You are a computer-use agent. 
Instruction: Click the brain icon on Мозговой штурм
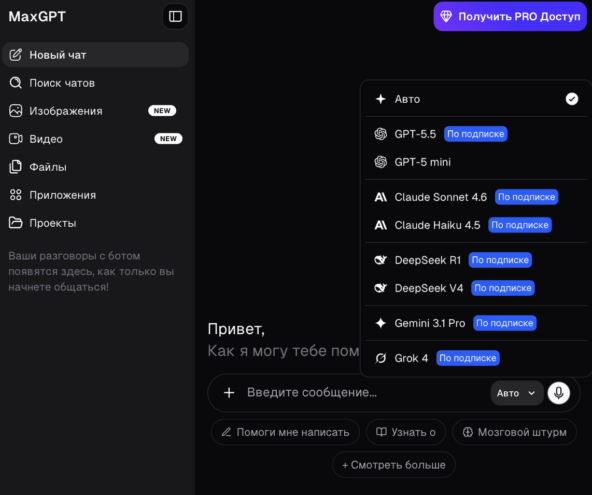pos(468,432)
